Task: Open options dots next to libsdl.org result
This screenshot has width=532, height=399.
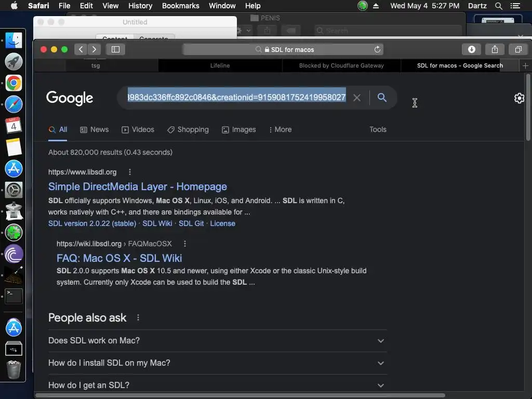Action: 129,172
